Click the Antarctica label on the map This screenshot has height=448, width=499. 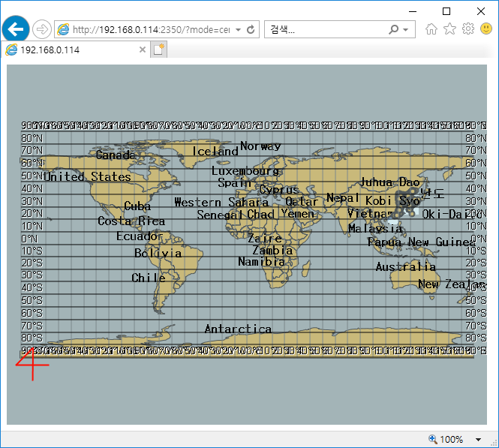coord(238,329)
